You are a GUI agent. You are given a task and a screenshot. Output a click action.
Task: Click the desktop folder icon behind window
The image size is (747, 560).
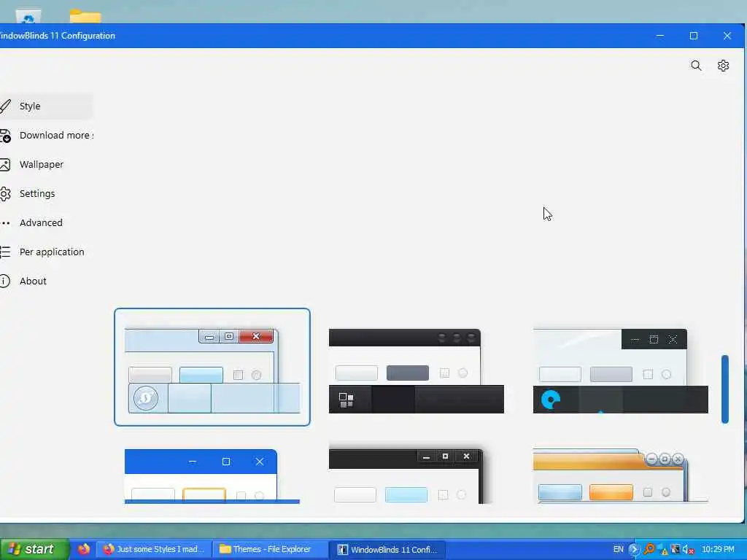85,16
